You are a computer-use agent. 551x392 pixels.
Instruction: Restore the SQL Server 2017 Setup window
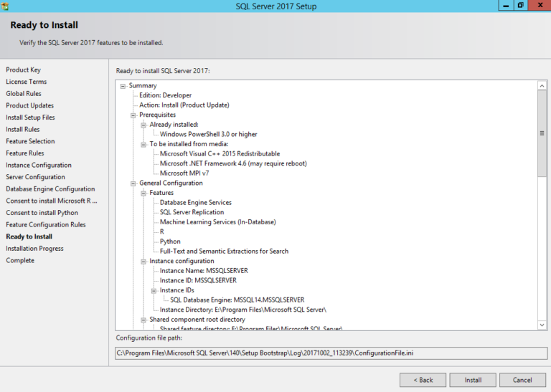[520, 5]
